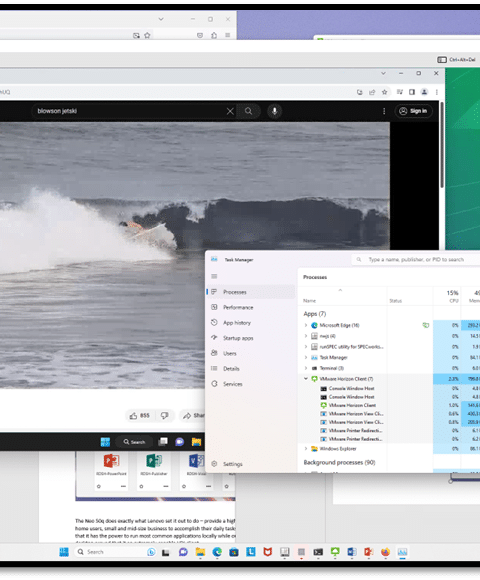
Task: Send Ctrl+Alt+Del to remote desktop
Action: [x=457, y=60]
